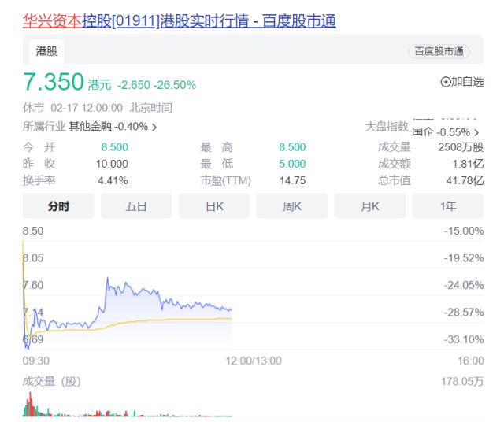
Task: Select the 港股 tab
Action: (x=46, y=51)
